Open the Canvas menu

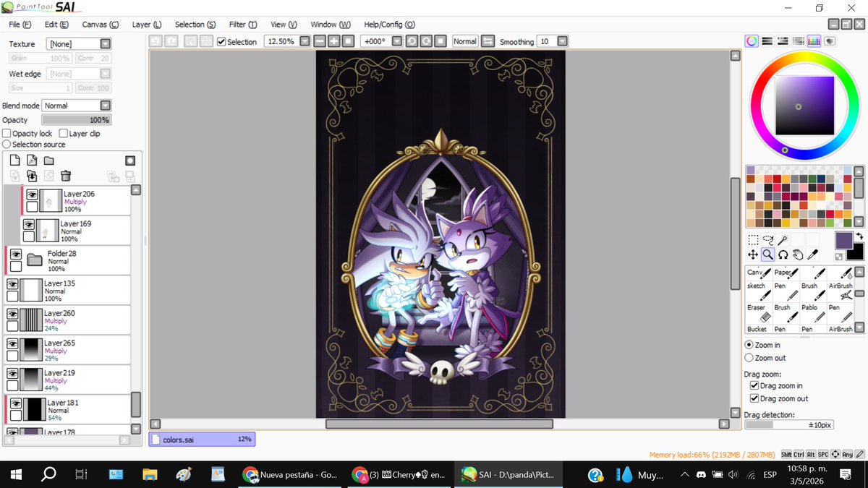pyautogui.click(x=100, y=25)
